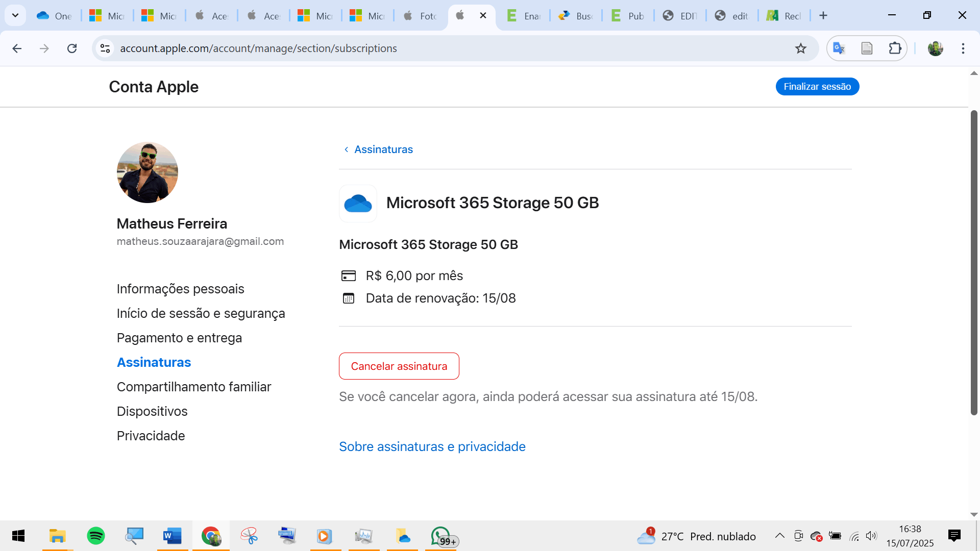
Task: Click the OneDrive subscription app icon
Action: pyautogui.click(x=358, y=203)
